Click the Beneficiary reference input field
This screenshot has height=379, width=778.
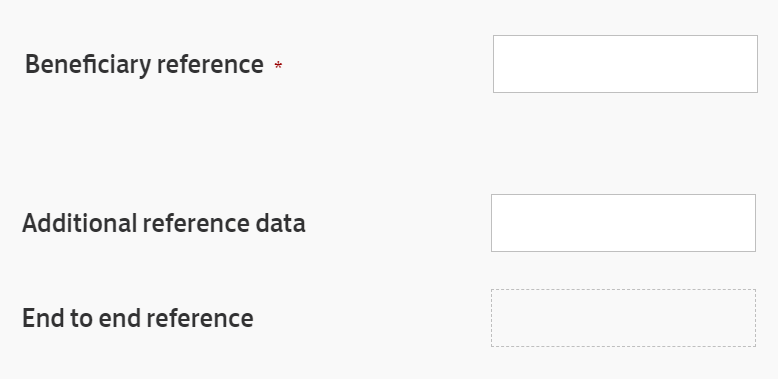tap(625, 64)
